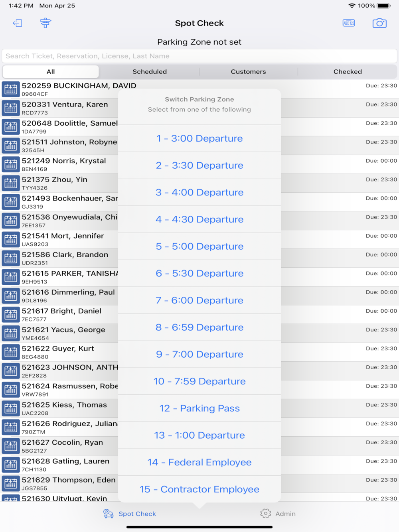This screenshot has height=532, width=399.
Task: Choose zone 8 - 6:59 Departure
Action: point(199,327)
